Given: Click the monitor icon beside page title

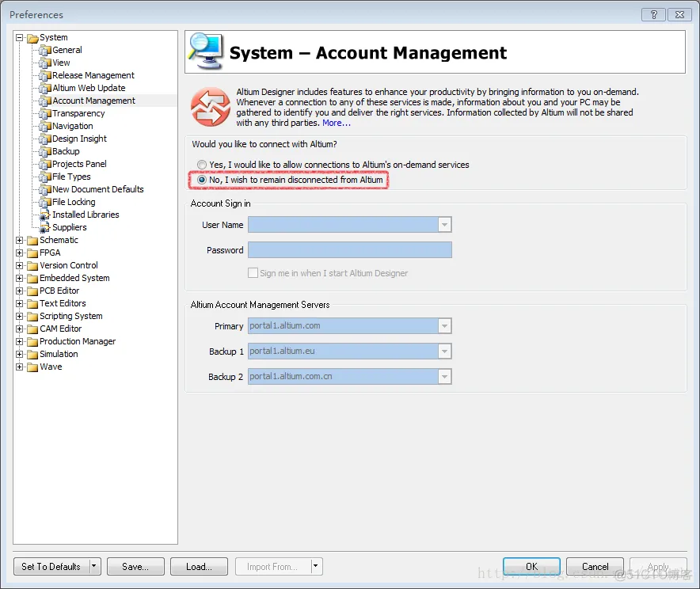Looking at the screenshot, I should point(206,51).
